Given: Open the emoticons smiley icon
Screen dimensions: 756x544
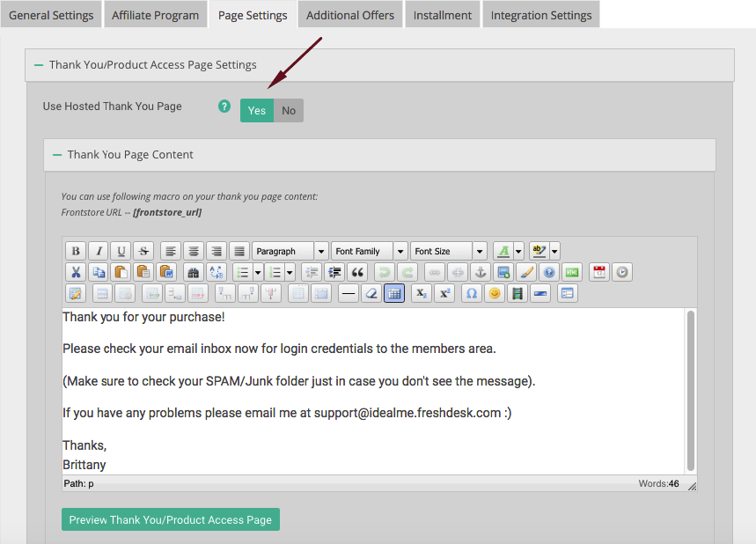Looking at the screenshot, I should pyautogui.click(x=495, y=293).
